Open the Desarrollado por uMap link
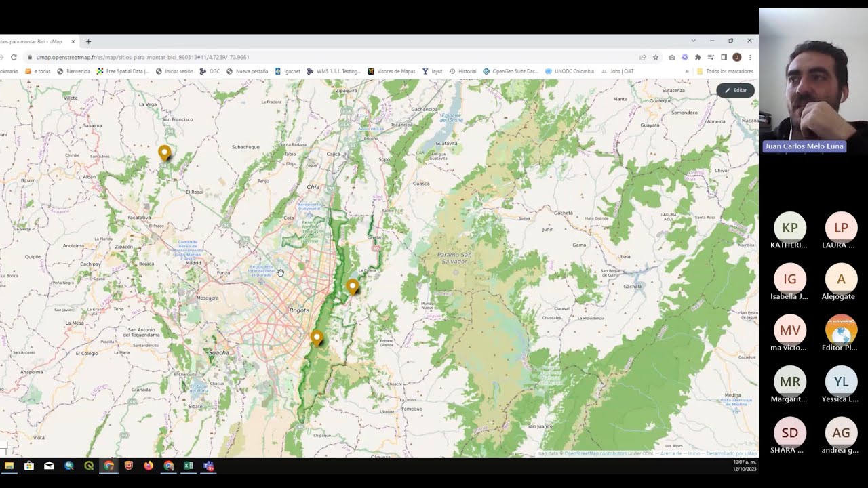The height and width of the screenshot is (488, 868). pos(732,453)
